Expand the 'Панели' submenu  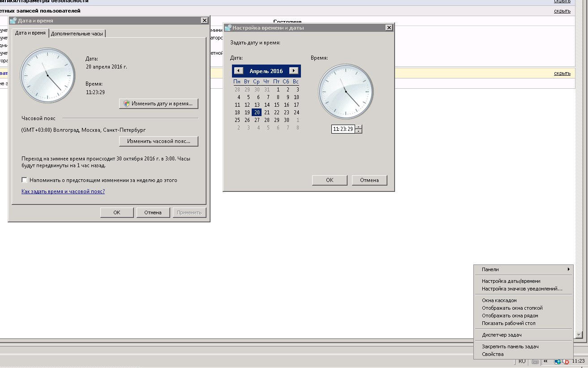(x=523, y=269)
